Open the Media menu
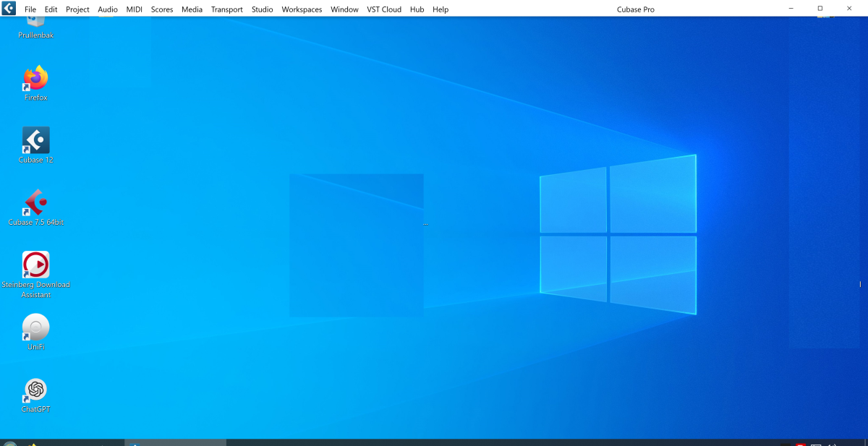This screenshot has height=446, width=868. tap(192, 9)
